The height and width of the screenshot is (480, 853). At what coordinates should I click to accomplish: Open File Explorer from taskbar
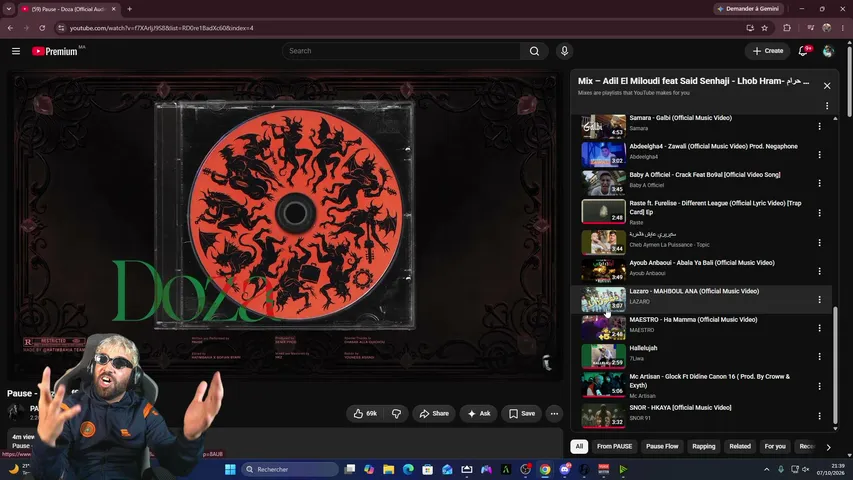(388, 469)
